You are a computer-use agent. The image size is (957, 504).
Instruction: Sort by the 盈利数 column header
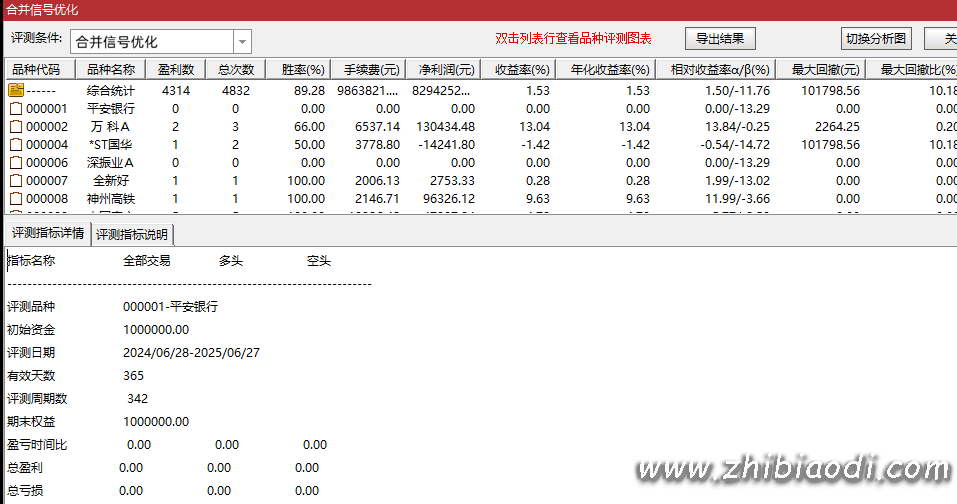click(176, 70)
